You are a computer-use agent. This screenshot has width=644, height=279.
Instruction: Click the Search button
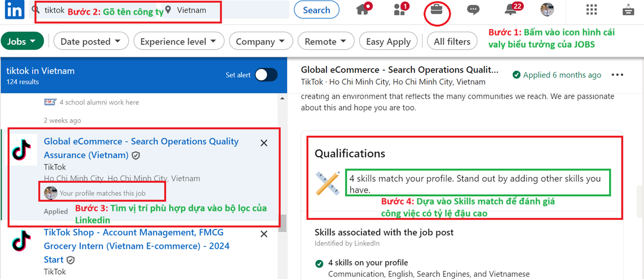317,10
